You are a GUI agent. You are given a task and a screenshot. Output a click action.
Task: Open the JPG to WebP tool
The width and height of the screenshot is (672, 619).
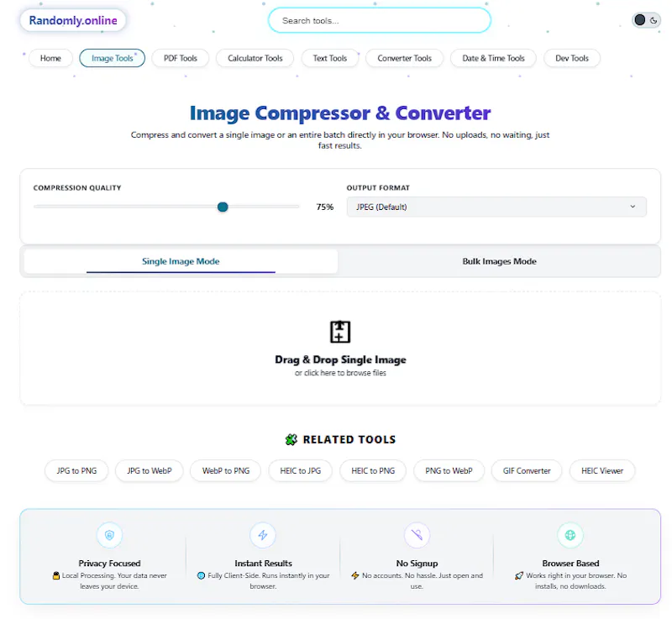coord(150,471)
